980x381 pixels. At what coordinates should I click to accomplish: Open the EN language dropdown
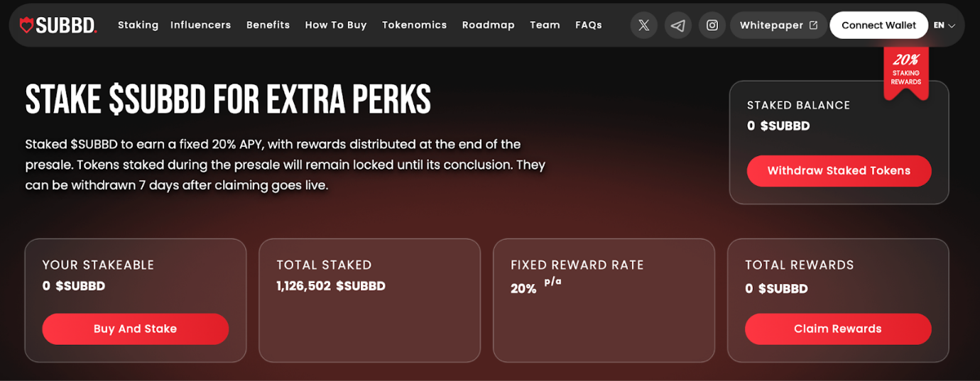tap(944, 26)
